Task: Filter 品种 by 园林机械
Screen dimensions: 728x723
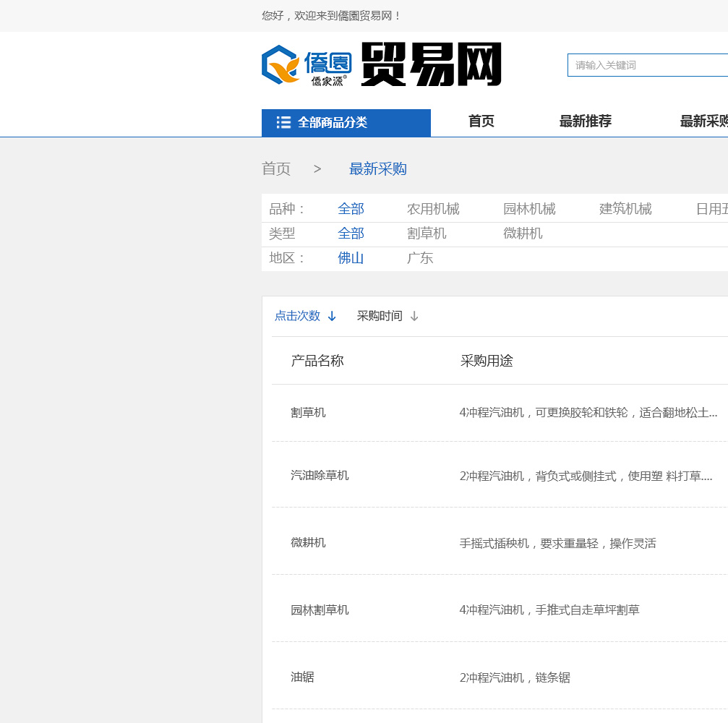Action: tap(529, 209)
